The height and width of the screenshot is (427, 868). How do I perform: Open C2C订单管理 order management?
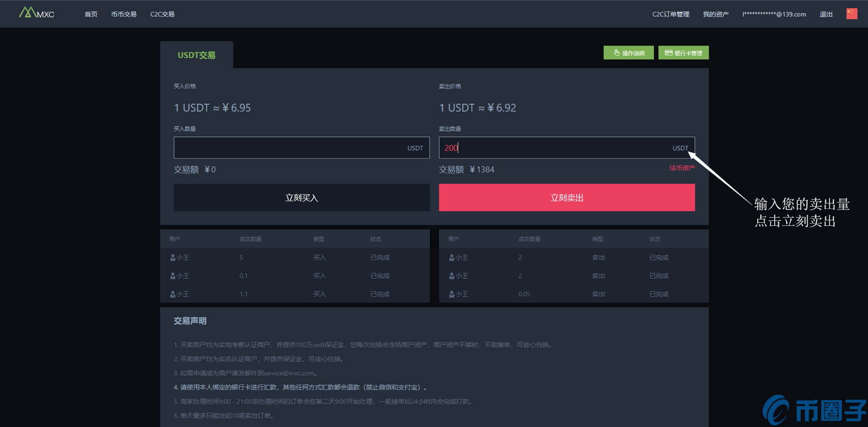pos(670,14)
